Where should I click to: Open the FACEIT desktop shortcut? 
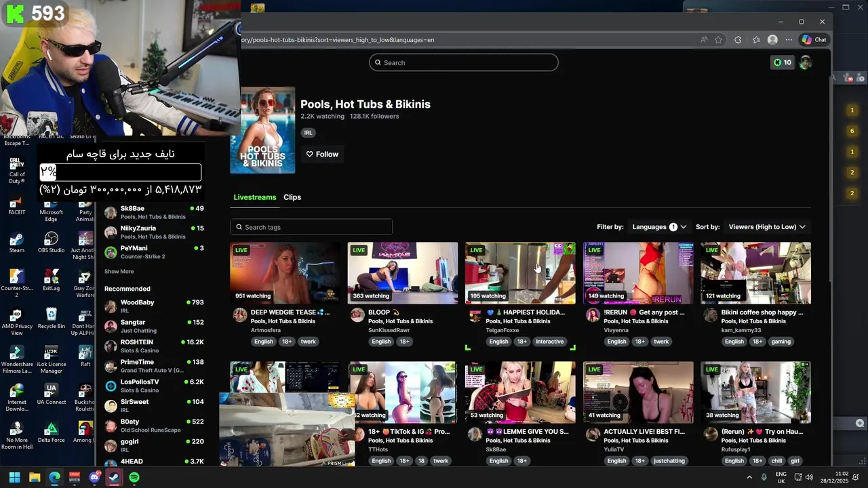pyautogui.click(x=17, y=205)
